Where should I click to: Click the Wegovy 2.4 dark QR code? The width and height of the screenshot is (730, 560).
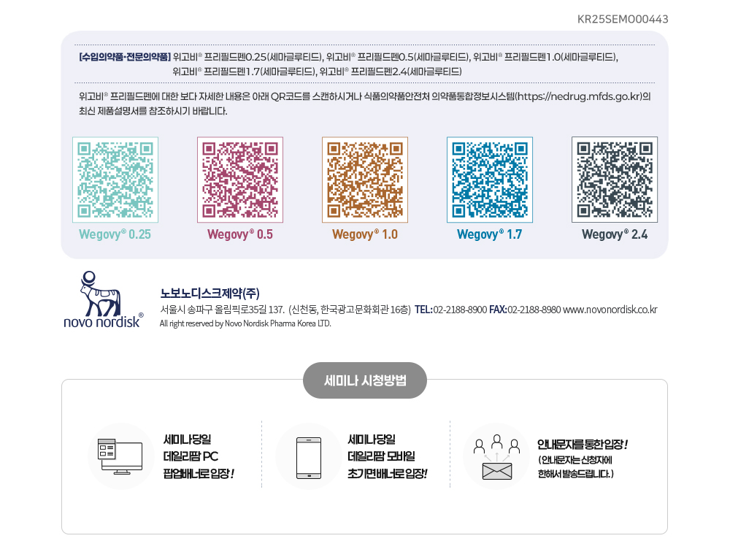[x=615, y=180]
